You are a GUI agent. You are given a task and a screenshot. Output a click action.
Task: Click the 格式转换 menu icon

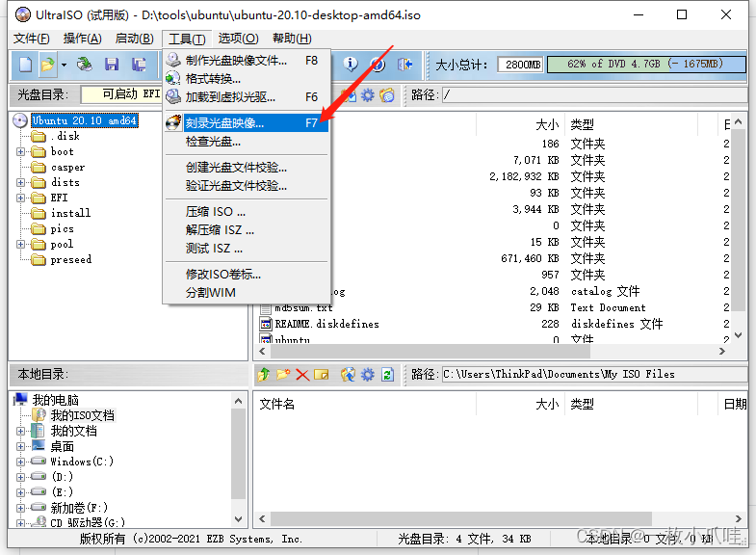click(x=173, y=78)
